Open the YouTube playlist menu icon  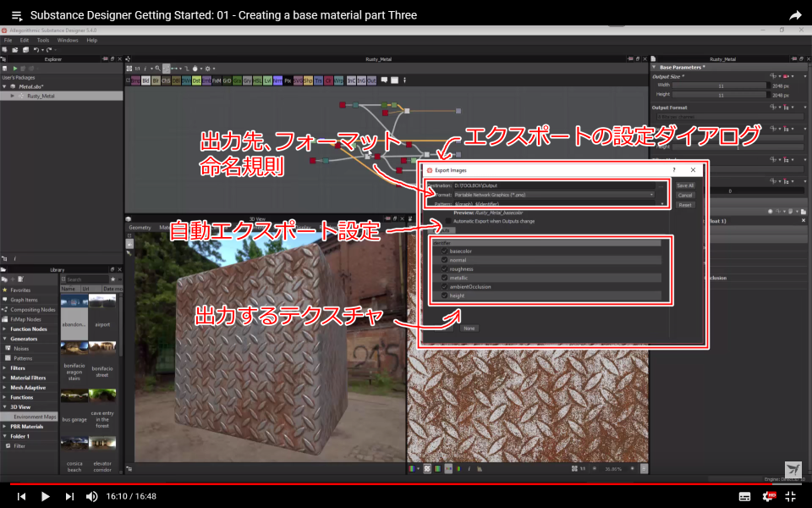(17, 15)
